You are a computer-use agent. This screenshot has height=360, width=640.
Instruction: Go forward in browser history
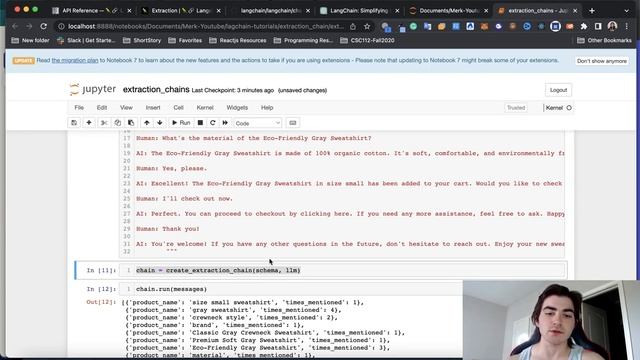(x=29, y=26)
